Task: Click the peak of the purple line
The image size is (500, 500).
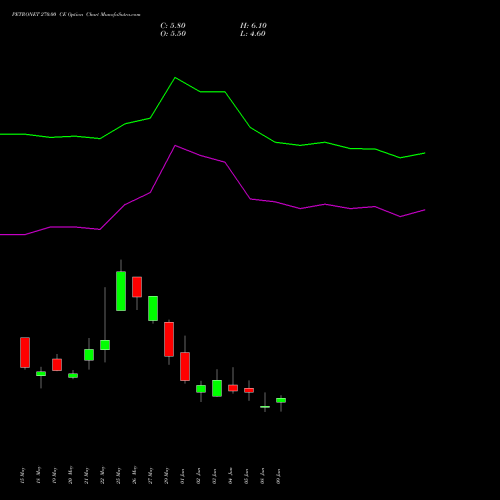Action: click(x=175, y=146)
